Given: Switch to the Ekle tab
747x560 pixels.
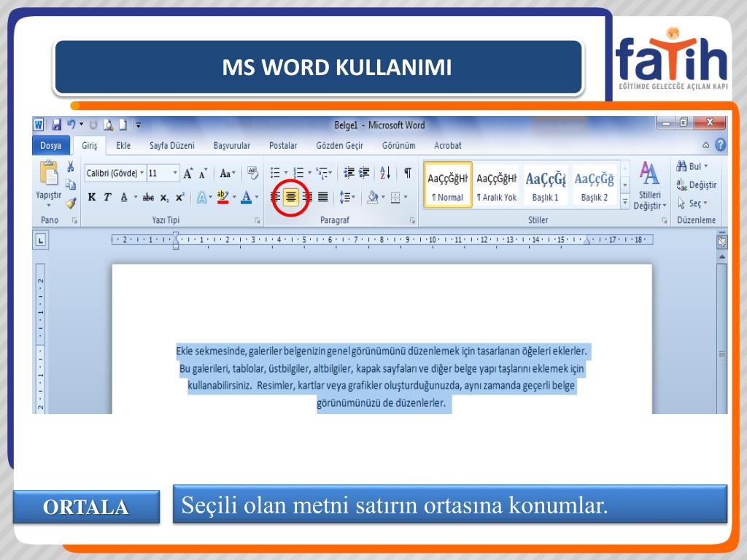Looking at the screenshot, I should (x=123, y=145).
